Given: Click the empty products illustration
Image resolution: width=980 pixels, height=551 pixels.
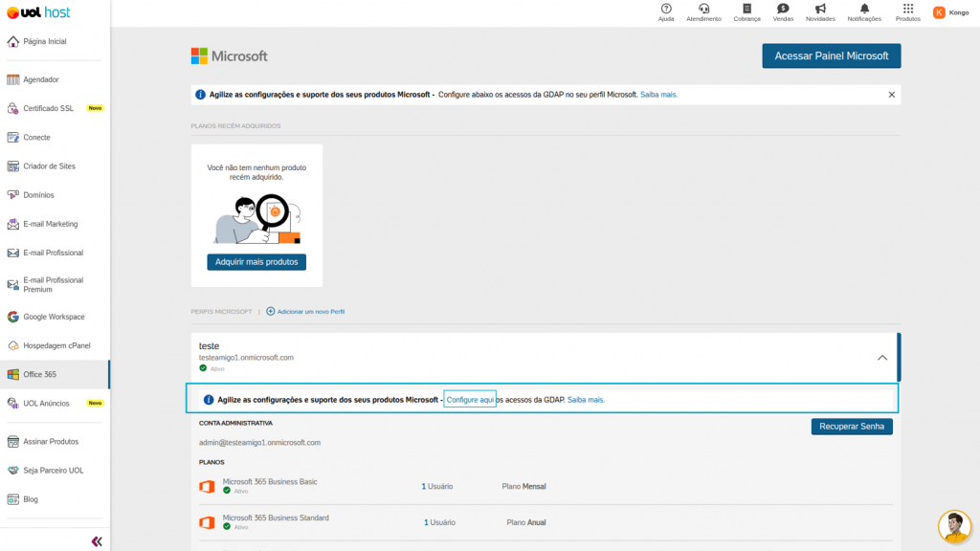Looking at the screenshot, I should 256,219.
